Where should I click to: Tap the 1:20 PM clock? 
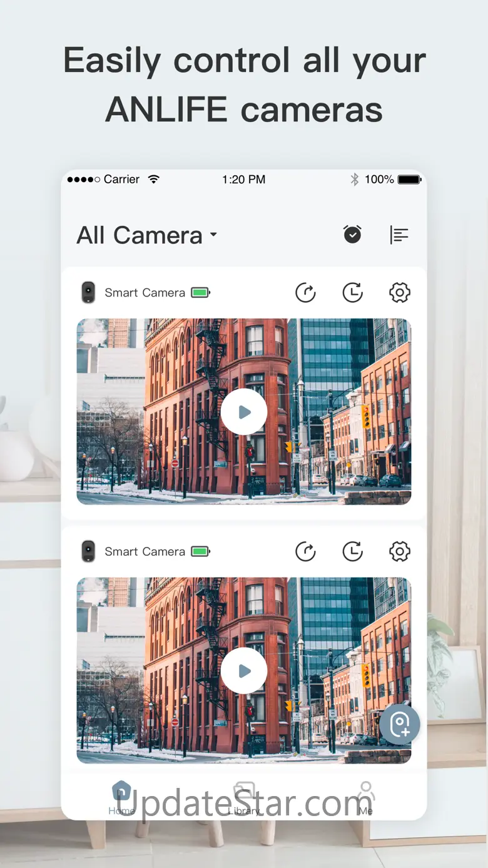(x=244, y=180)
